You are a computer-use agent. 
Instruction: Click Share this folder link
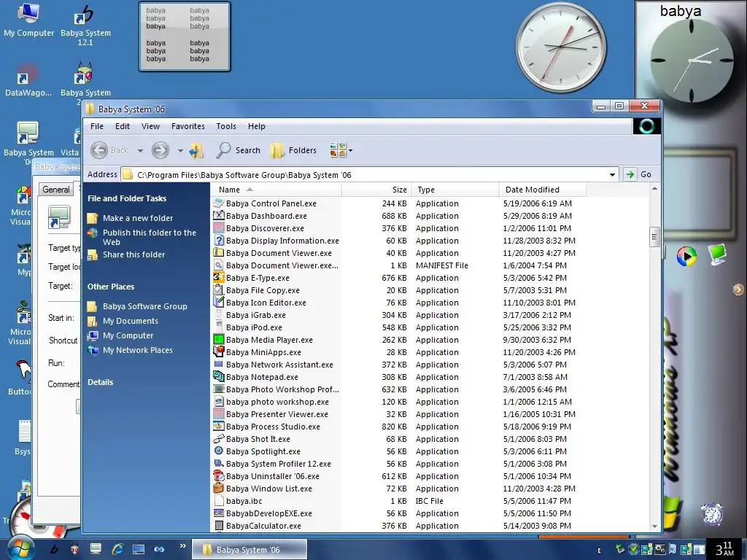coord(134,254)
